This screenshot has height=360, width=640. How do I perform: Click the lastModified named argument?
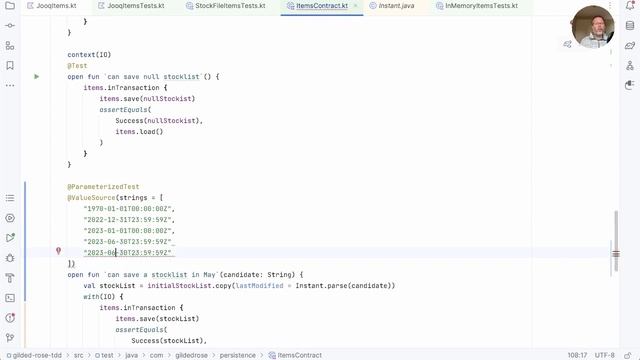coord(259,286)
